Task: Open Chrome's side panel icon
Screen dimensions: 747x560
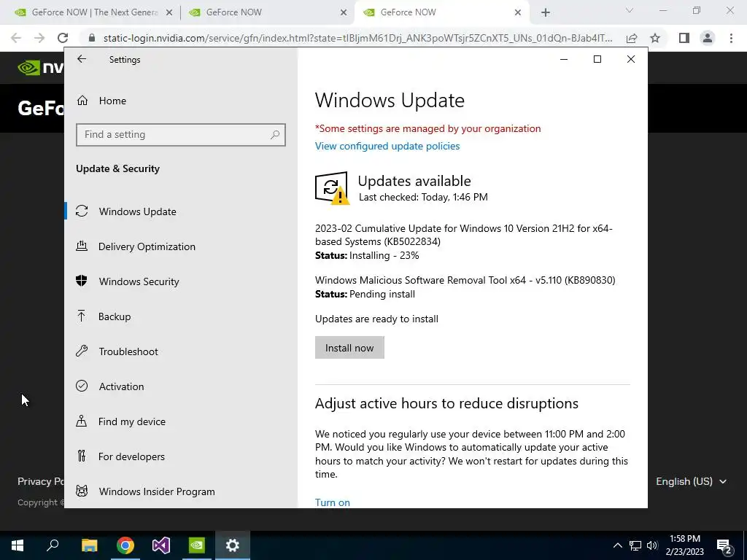Action: coord(684,38)
